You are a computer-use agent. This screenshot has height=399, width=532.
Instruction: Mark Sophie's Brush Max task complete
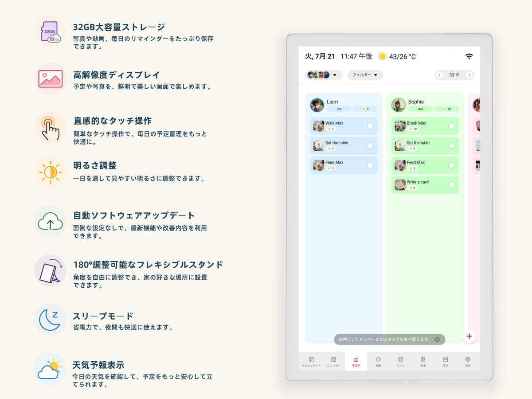click(x=452, y=126)
